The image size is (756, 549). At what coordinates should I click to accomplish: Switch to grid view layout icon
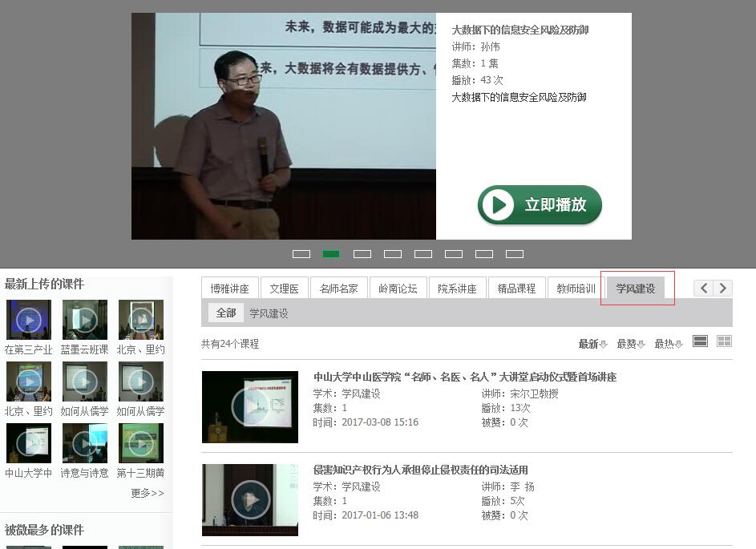pyautogui.click(x=724, y=341)
